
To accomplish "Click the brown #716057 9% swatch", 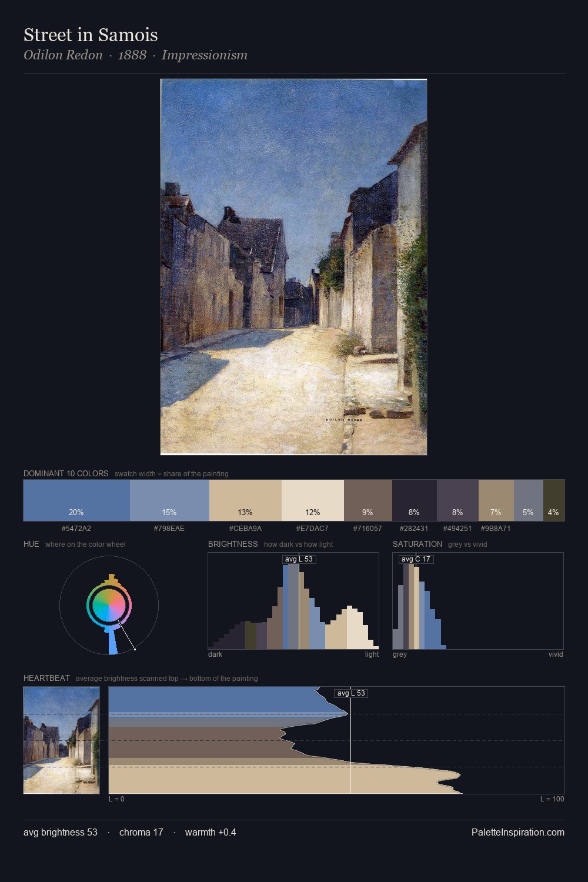I will (368, 500).
